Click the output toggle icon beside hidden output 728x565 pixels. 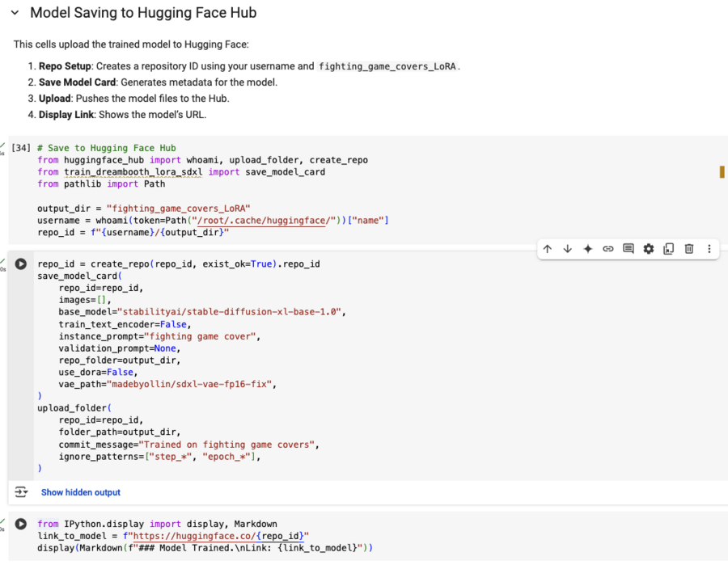[21, 492]
